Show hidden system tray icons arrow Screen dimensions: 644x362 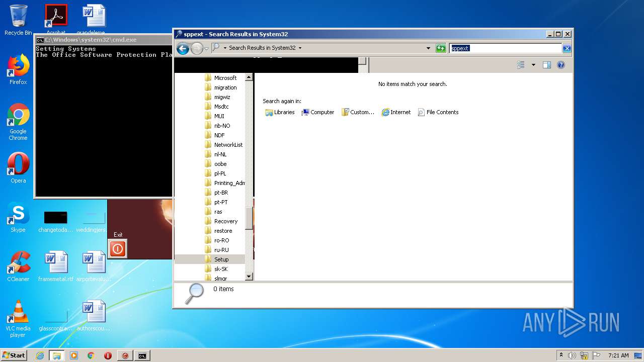[561, 355]
